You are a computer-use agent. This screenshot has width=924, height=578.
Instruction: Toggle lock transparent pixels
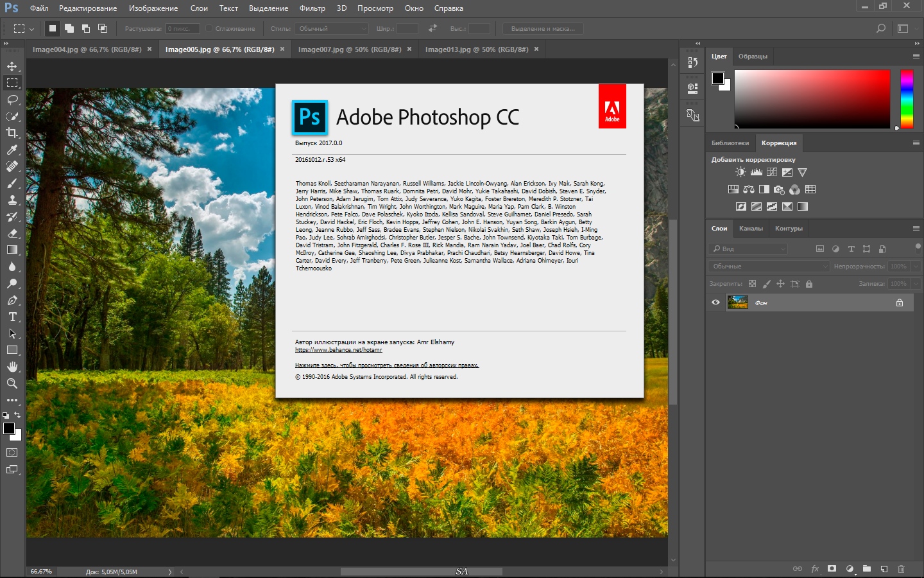[752, 284]
